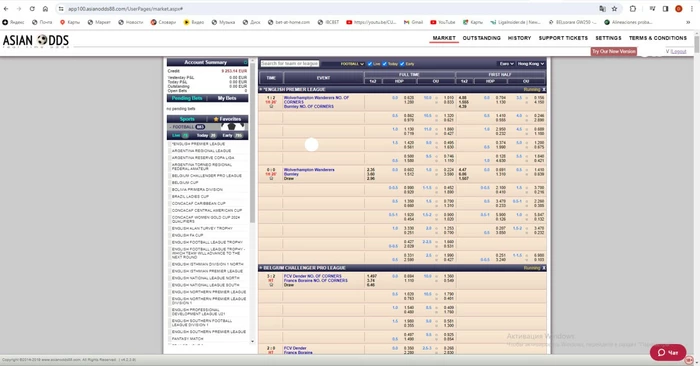Image resolution: width=700 pixels, height=366 pixels.
Task: Click the FCV Dender NO. OF CORNERS link
Action: (x=312, y=276)
